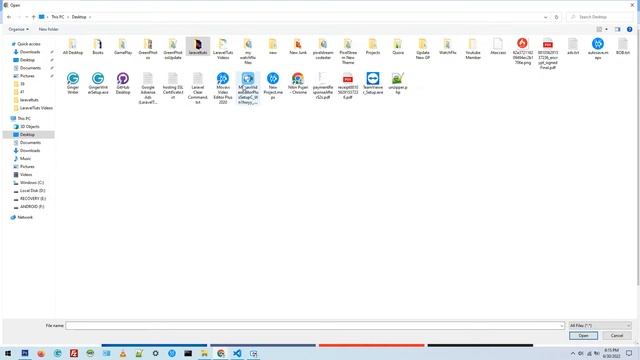Open the change view options dropdown arrow
Screen dimensions: 640x360
(x=607, y=29)
